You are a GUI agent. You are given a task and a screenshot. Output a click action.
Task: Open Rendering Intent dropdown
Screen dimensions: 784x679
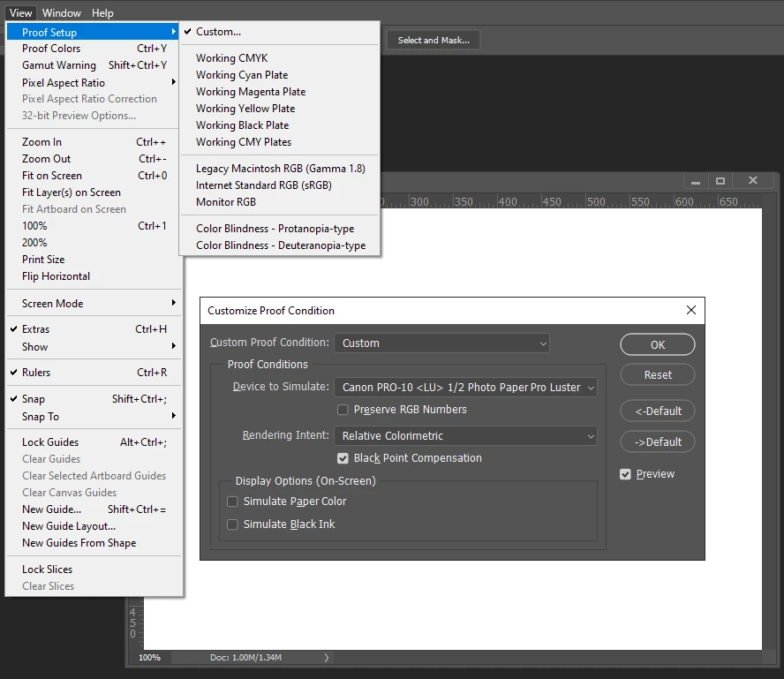(465, 436)
